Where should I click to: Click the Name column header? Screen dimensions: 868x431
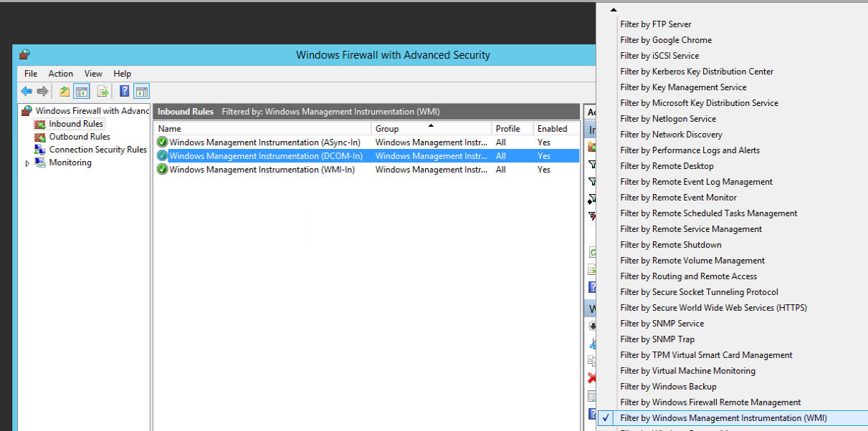pyautogui.click(x=262, y=129)
